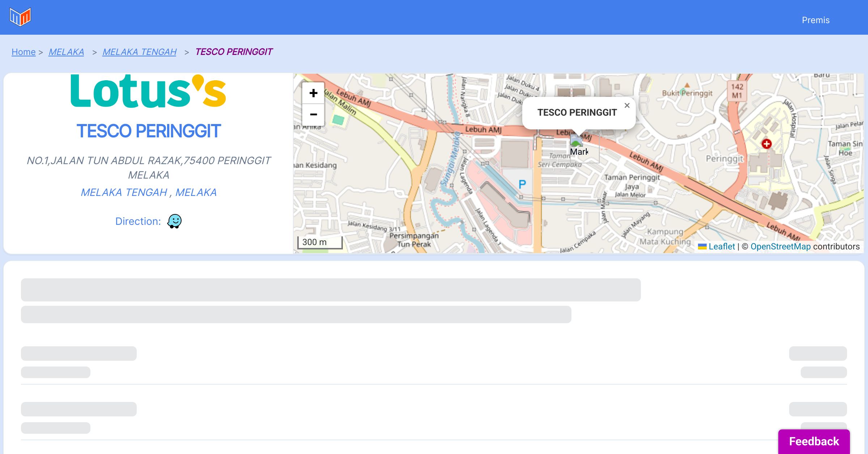Open the Feedback button

point(814,441)
